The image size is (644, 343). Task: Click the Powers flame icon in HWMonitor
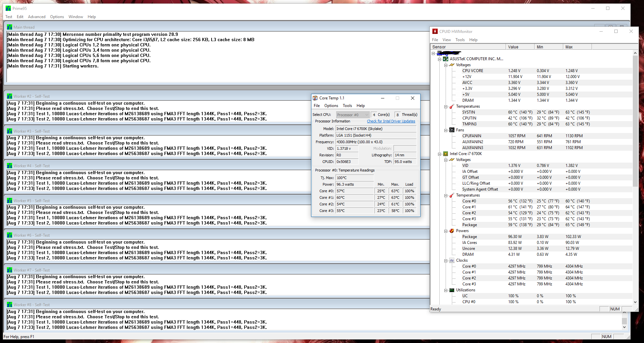click(x=452, y=231)
